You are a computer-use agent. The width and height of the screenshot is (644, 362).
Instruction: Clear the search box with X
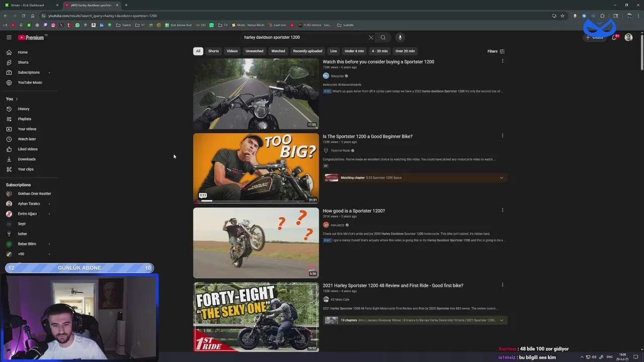(371, 37)
